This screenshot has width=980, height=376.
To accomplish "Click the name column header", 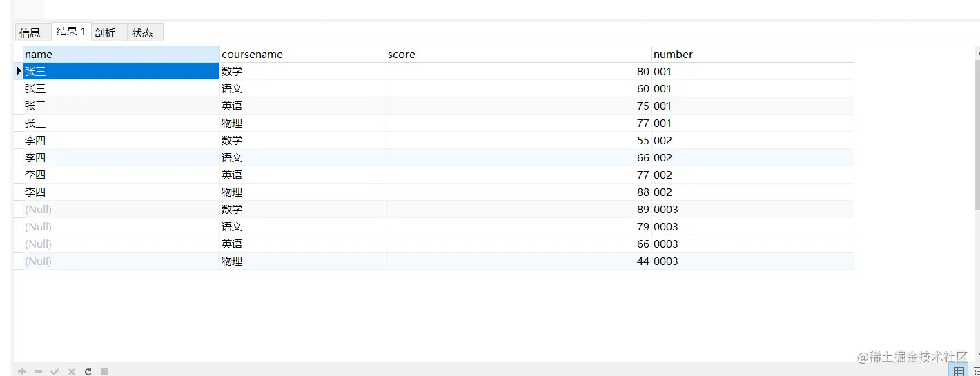I will click(x=121, y=54).
